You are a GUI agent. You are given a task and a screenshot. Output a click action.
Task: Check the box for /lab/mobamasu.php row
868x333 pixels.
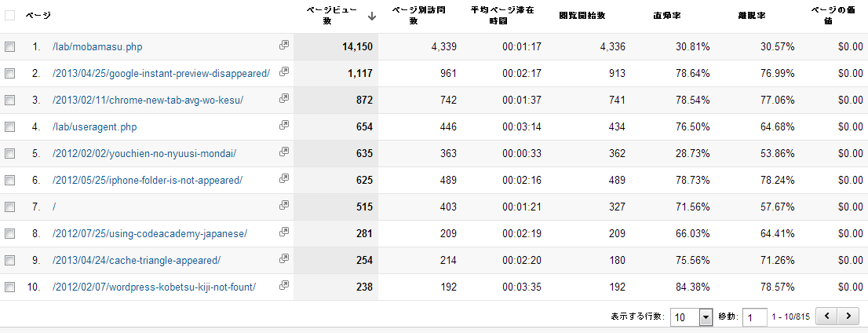[x=10, y=47]
